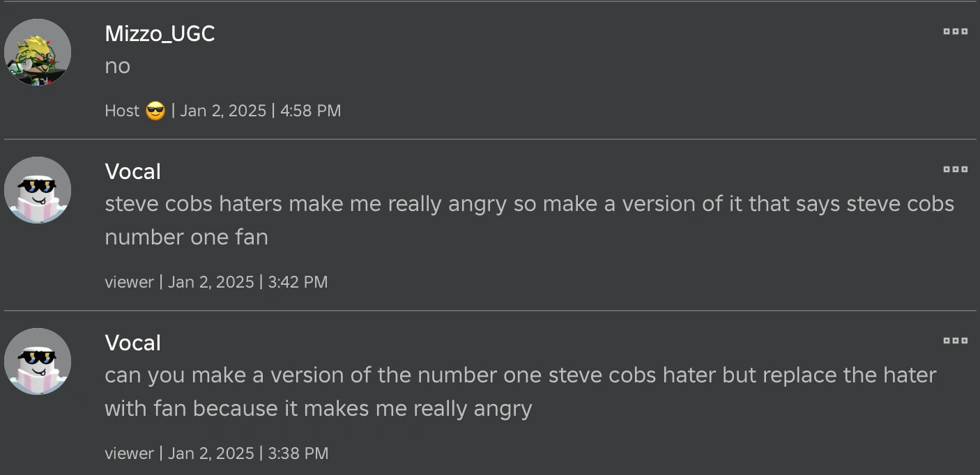980x475 pixels.
Task: Open the Mizzo_UGC username link
Action: 160,33
